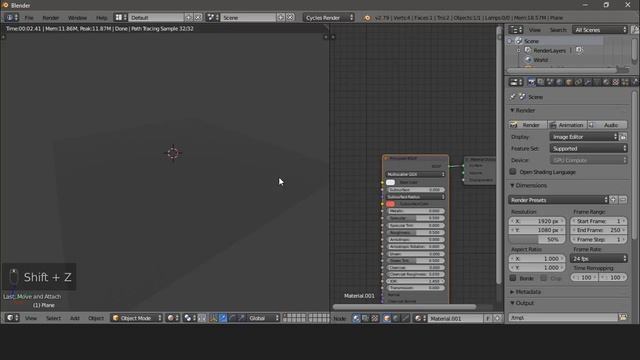The width and height of the screenshot is (640, 360).
Task: Click the World shader type globe icon
Action: point(396,318)
